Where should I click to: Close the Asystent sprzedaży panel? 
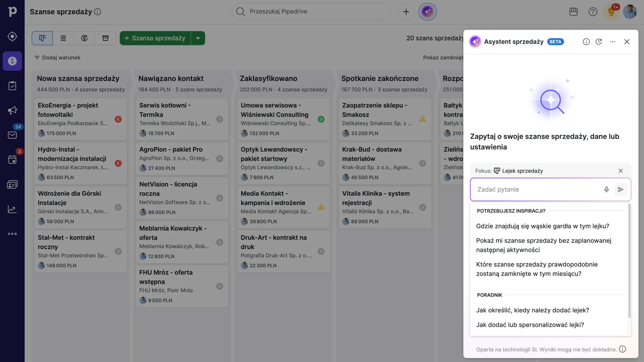(x=627, y=42)
